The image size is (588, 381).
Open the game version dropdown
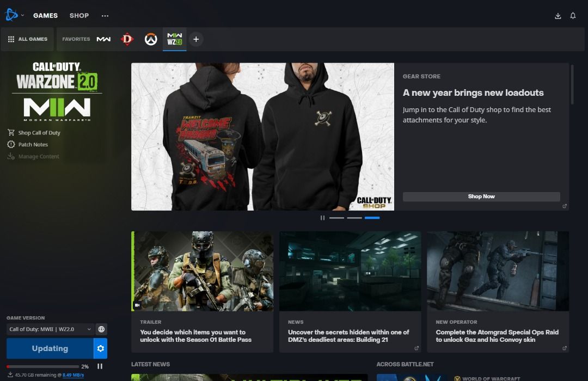(50, 329)
